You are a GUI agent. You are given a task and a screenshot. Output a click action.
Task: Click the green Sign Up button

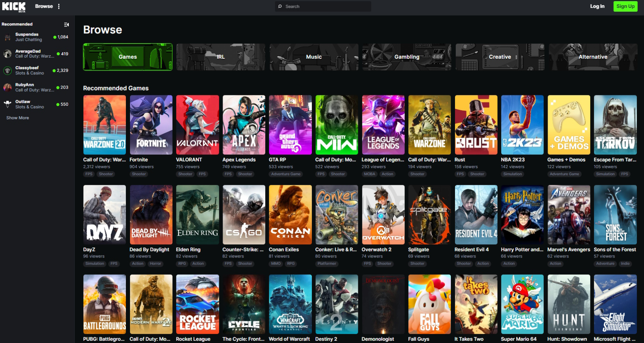coord(625,6)
